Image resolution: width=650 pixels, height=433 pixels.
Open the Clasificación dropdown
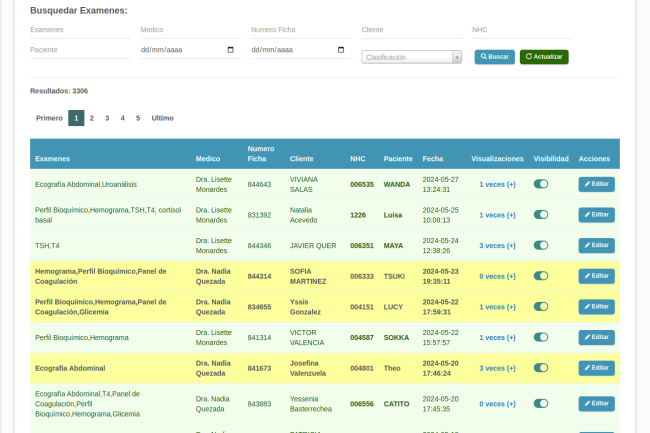tap(411, 58)
